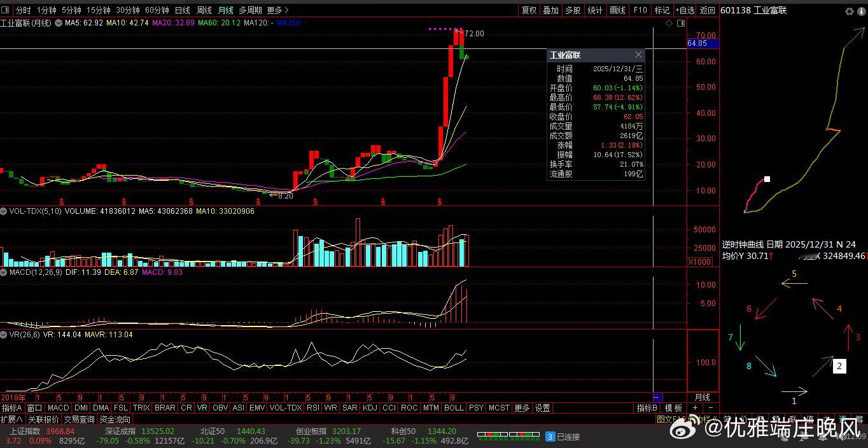Select RSI indicator tab

pos(313,408)
